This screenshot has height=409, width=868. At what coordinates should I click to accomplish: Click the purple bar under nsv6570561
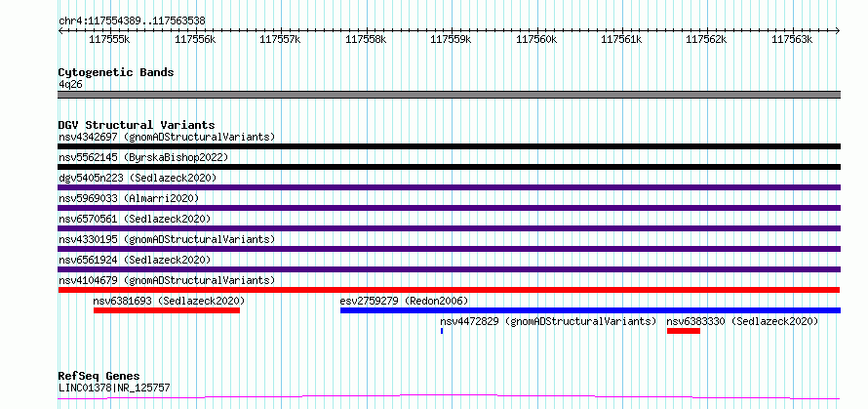pos(450,228)
